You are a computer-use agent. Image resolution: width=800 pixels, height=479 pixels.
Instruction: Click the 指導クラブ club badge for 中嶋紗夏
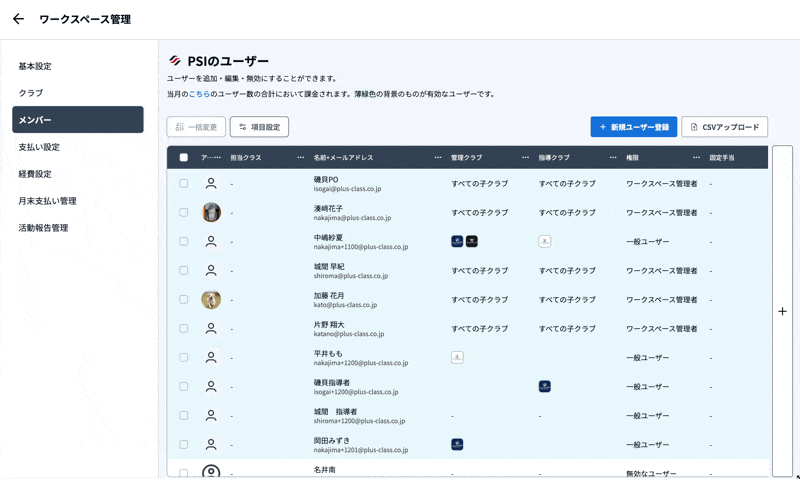tap(545, 241)
